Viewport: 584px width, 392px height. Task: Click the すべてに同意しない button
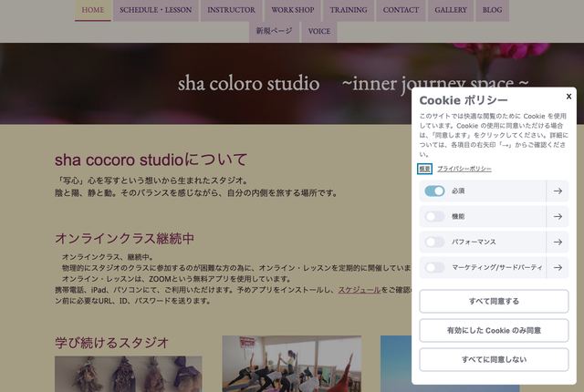click(494, 359)
